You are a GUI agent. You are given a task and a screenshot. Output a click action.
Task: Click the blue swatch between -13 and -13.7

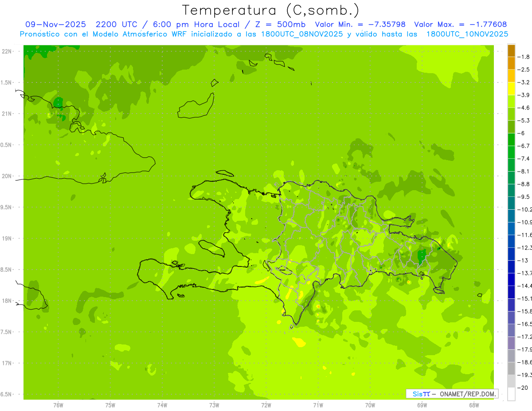511,266
